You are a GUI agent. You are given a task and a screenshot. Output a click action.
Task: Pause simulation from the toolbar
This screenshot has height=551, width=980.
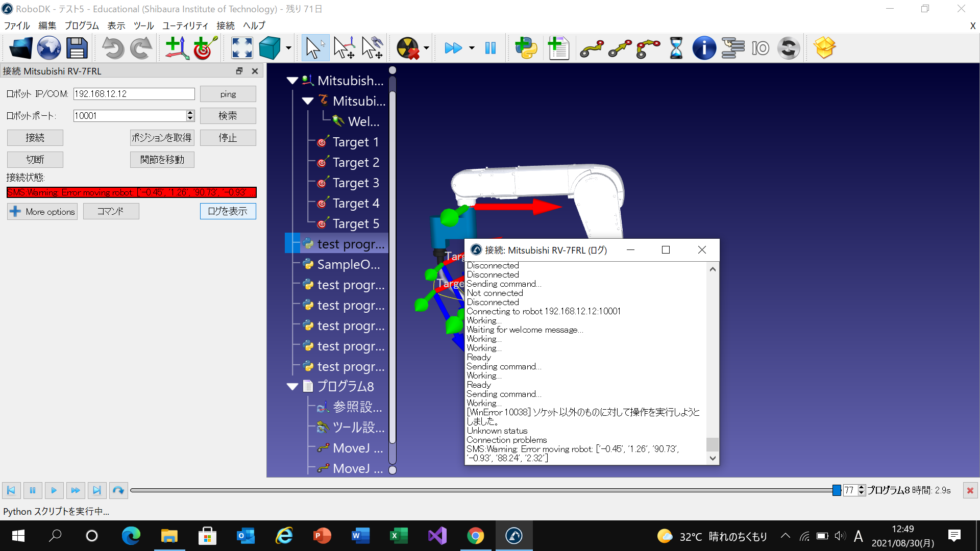pyautogui.click(x=491, y=48)
